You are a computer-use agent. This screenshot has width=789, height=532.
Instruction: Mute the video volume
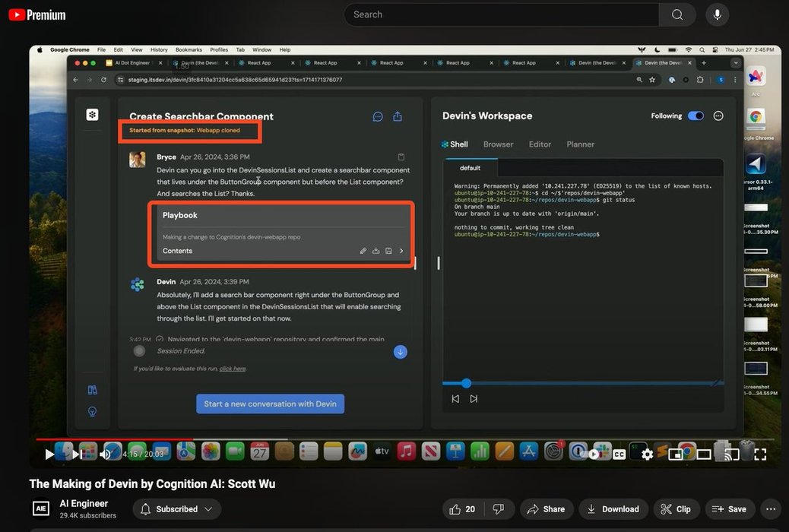click(x=106, y=454)
